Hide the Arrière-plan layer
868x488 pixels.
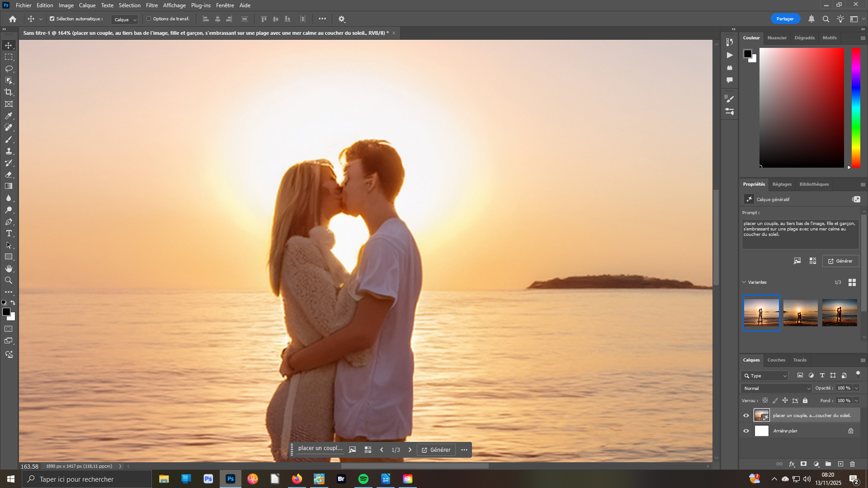click(x=746, y=431)
